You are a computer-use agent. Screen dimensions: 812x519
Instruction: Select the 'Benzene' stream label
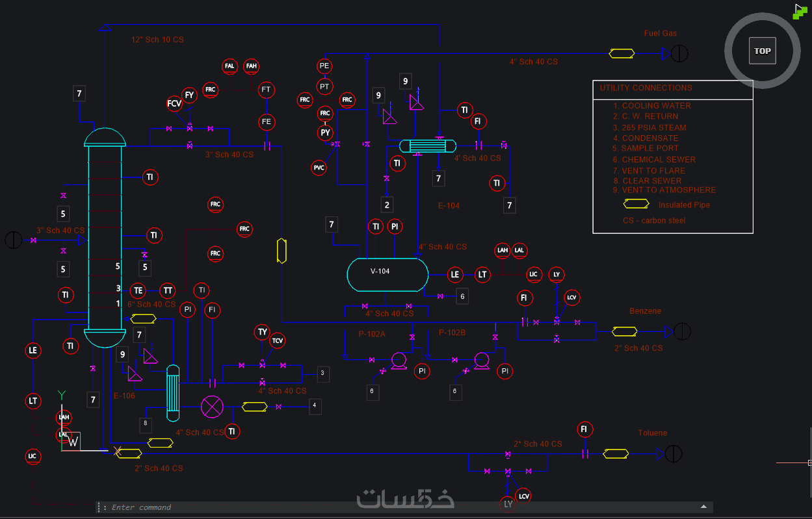[x=645, y=311]
